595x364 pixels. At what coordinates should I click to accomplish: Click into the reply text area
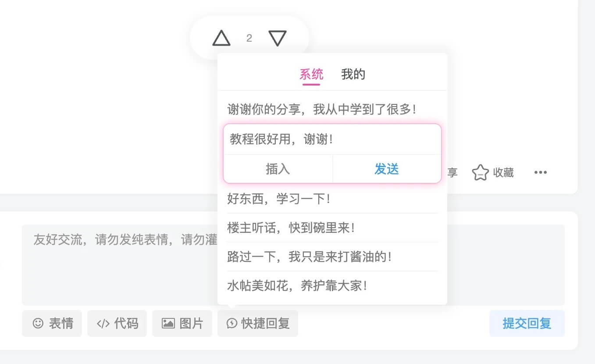click(119, 265)
